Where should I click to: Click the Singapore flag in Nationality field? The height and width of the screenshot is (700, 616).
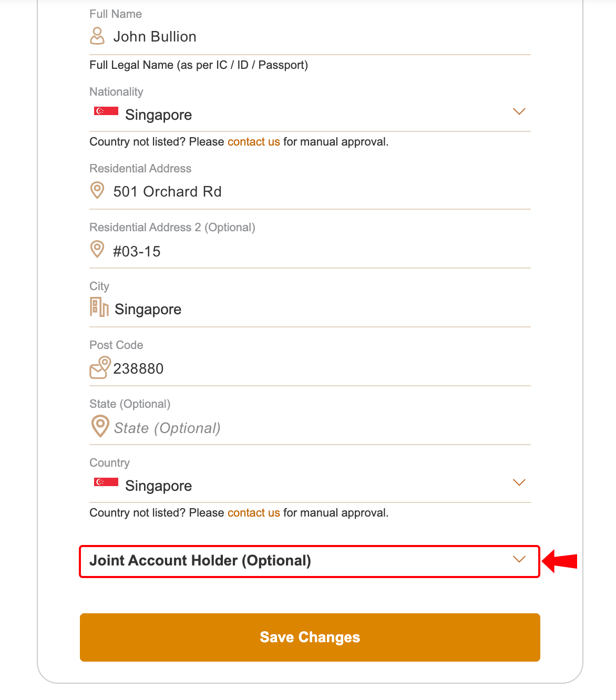click(x=106, y=111)
